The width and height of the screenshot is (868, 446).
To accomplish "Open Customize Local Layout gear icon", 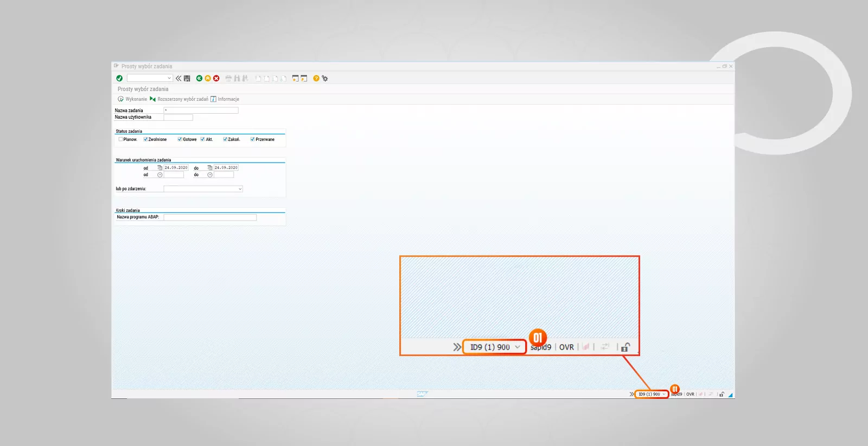I will 325,79.
